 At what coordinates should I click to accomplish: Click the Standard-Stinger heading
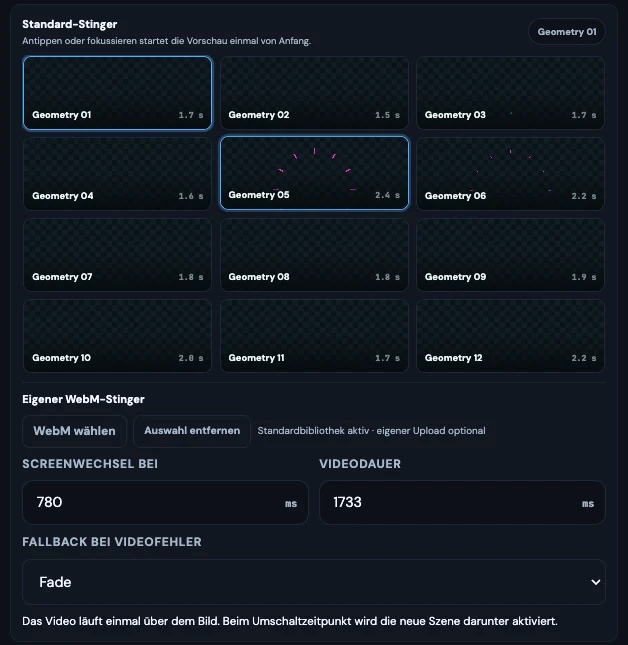point(70,24)
